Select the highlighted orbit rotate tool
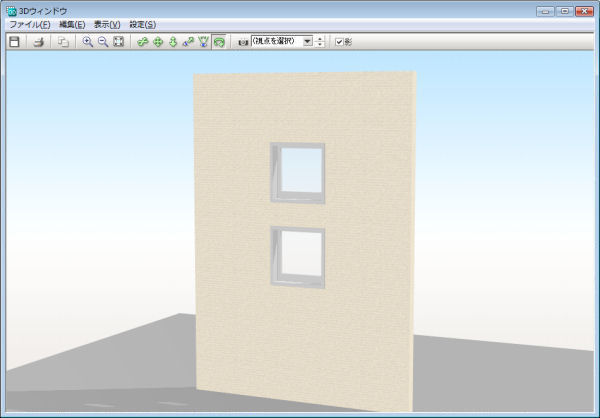Screen dimensions: 600x418 click(218, 42)
